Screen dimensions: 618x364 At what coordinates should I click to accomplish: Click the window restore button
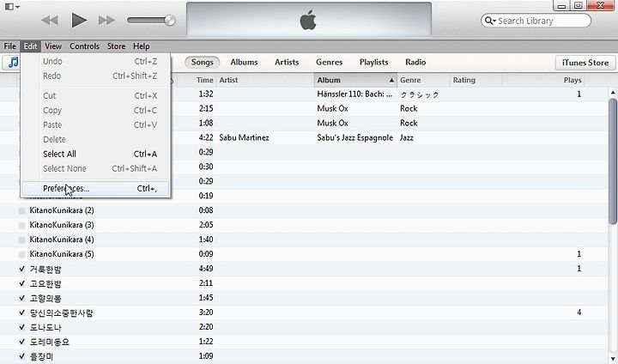tap(579, 5)
